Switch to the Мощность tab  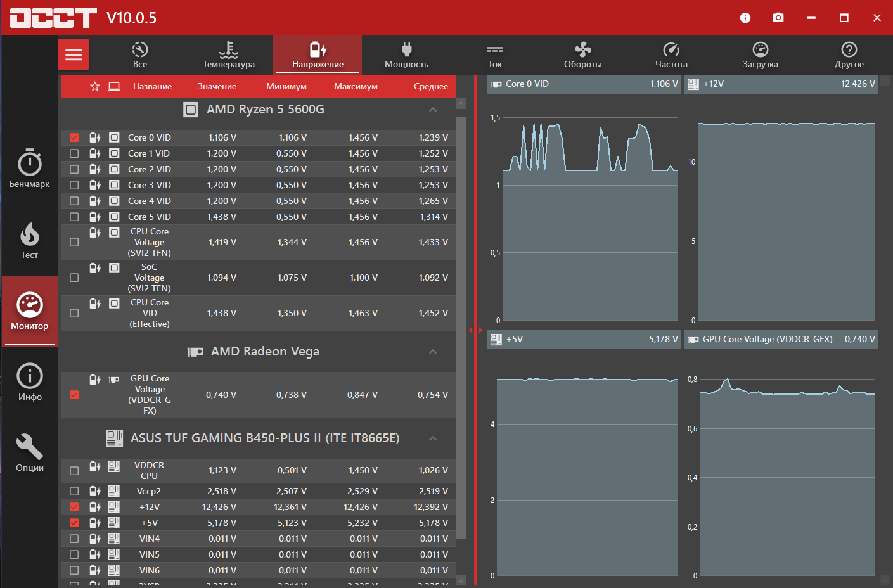(x=406, y=54)
